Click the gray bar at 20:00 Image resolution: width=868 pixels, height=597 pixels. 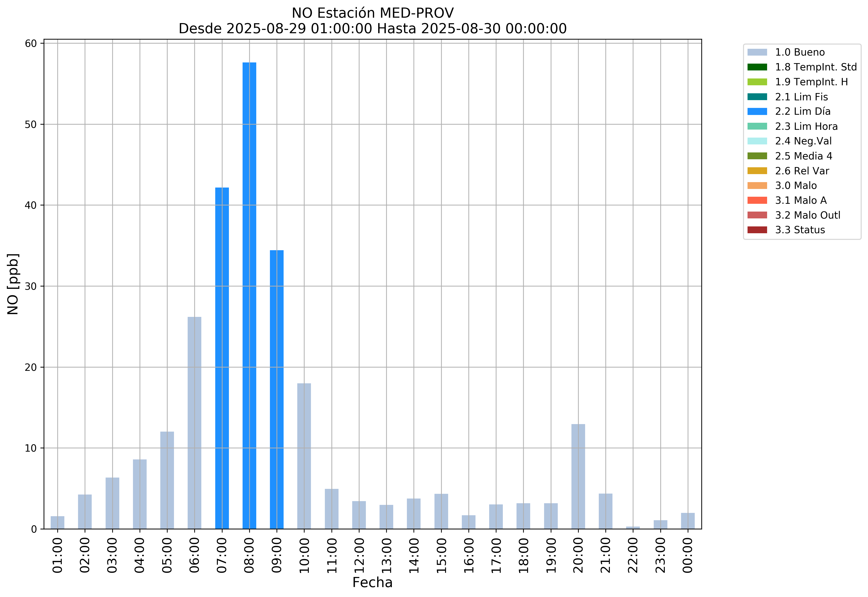578,476
